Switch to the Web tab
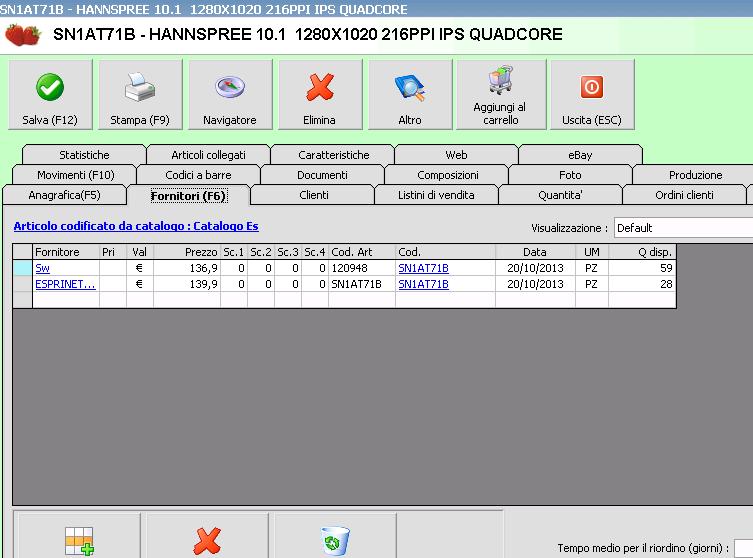The height and width of the screenshot is (558, 753). pyautogui.click(x=456, y=155)
